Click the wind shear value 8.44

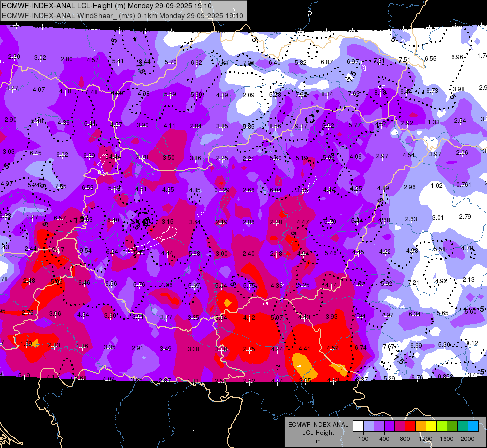pyautogui.click(x=144, y=62)
